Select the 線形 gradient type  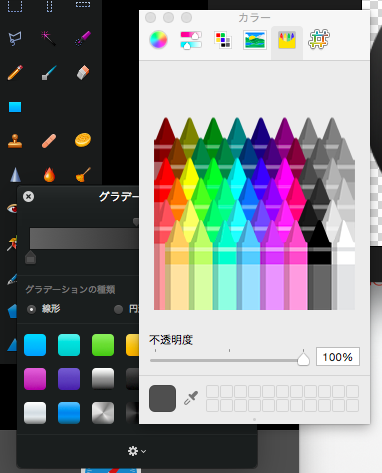tap(31, 309)
